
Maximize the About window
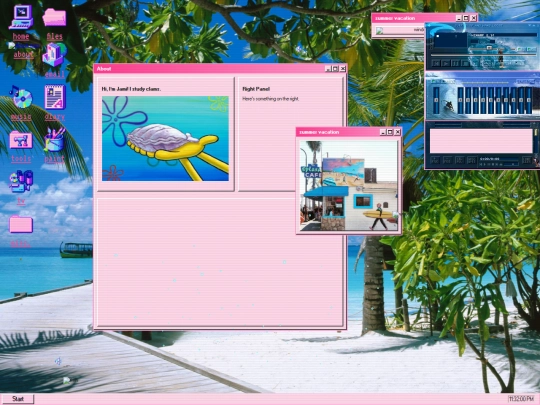point(335,69)
